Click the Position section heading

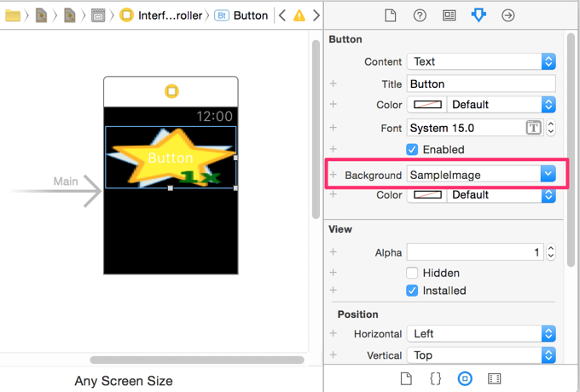[x=357, y=314]
